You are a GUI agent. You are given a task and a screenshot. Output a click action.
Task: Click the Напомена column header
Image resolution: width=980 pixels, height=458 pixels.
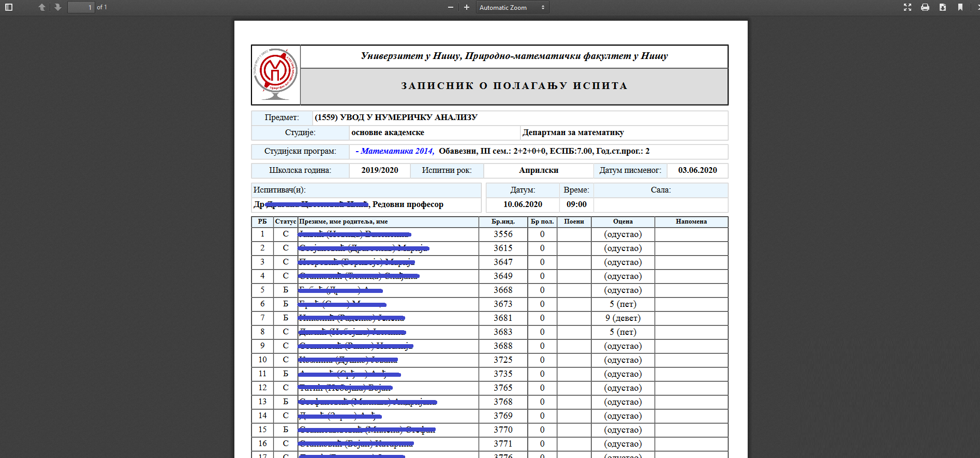(x=691, y=221)
